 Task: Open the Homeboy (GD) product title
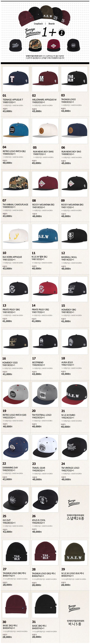(x=10, y=363)
